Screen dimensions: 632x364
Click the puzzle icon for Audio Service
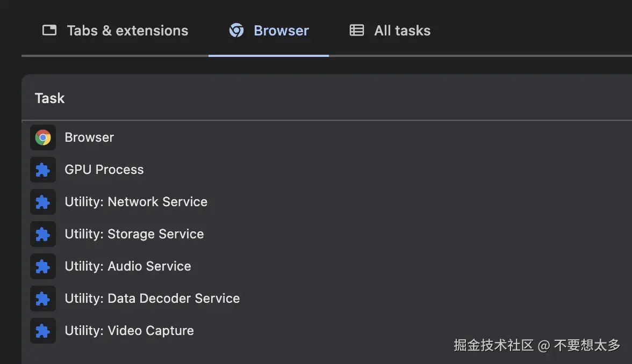coord(43,266)
